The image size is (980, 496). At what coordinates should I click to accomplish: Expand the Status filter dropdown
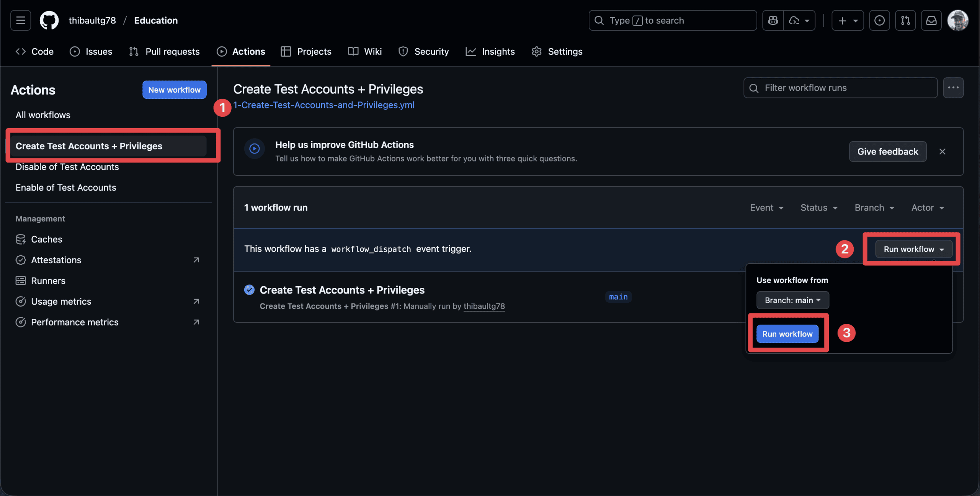(x=819, y=207)
